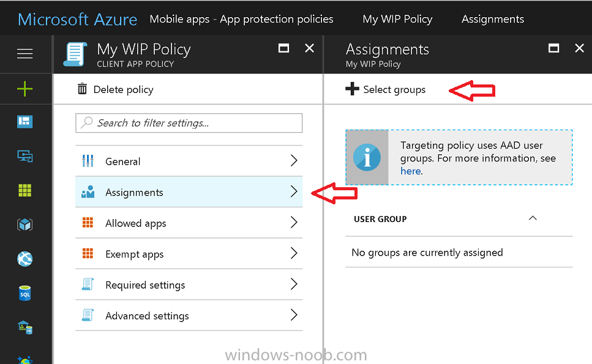Click the green plus New resource icon
This screenshot has width=592, height=364.
[25, 89]
